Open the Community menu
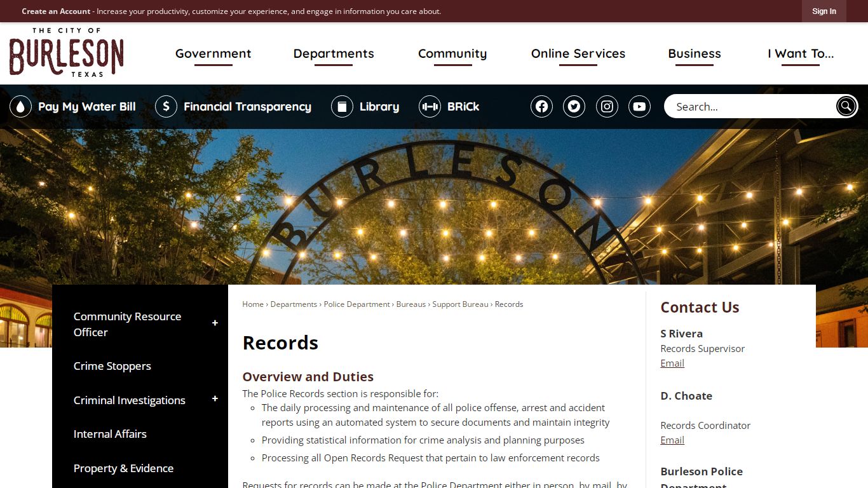This screenshot has height=488, width=868. pyautogui.click(x=452, y=54)
